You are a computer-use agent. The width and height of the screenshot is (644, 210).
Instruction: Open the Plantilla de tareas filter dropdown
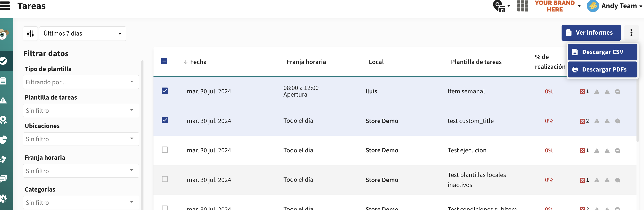81,110
